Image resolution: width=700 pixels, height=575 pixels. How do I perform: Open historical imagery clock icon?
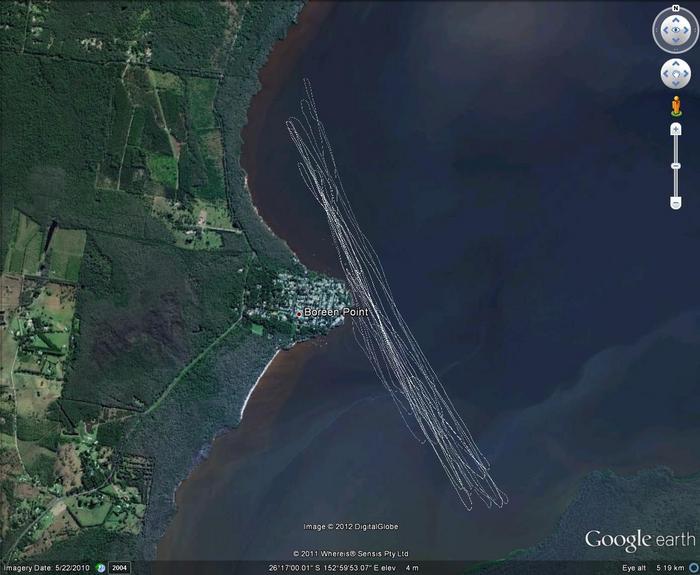(100, 568)
